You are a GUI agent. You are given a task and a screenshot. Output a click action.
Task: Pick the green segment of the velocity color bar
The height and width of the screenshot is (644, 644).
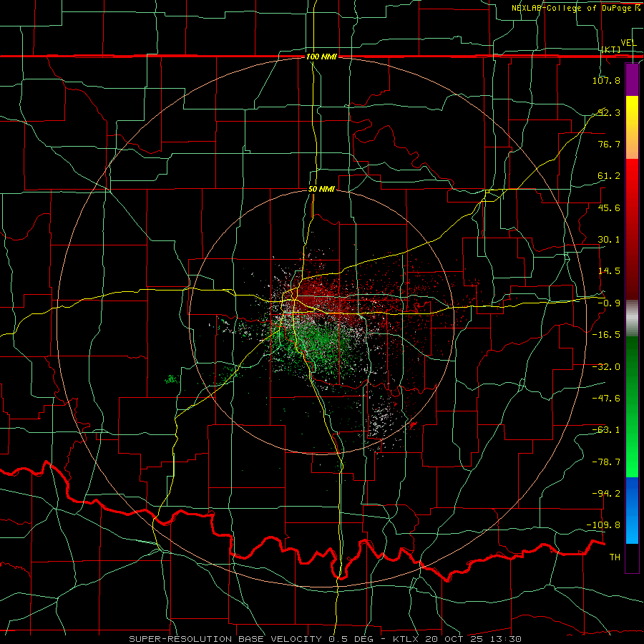click(632, 406)
